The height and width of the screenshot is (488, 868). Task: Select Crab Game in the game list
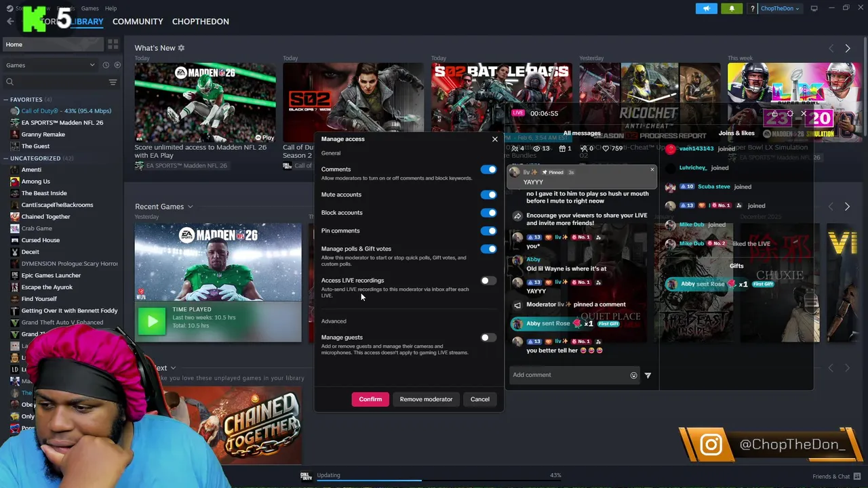[37, 228]
